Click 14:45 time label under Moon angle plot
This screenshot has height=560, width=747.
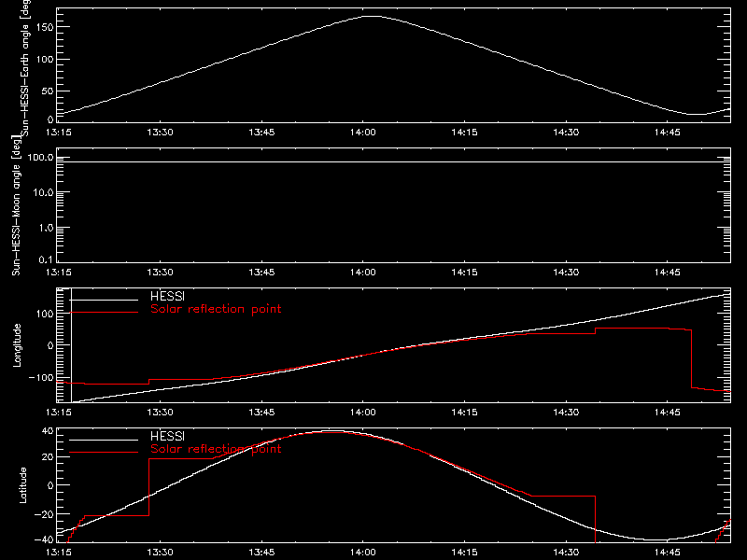click(668, 273)
